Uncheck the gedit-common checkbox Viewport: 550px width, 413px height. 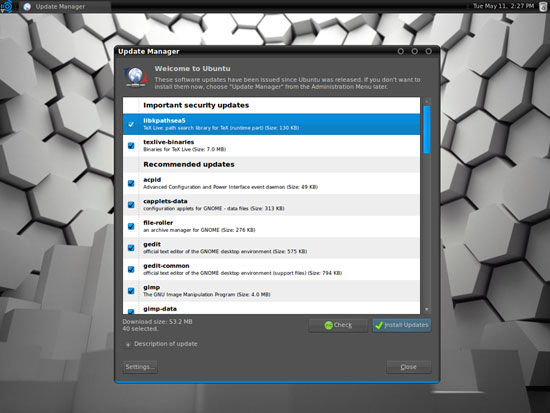(131, 269)
